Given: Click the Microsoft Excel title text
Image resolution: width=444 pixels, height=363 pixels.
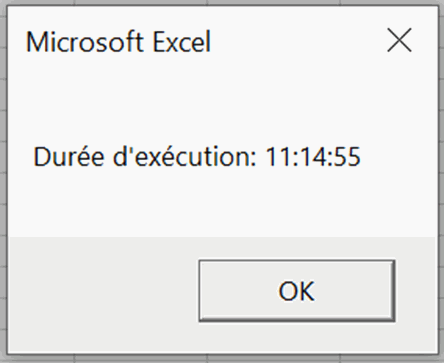Looking at the screenshot, I should click(118, 42).
